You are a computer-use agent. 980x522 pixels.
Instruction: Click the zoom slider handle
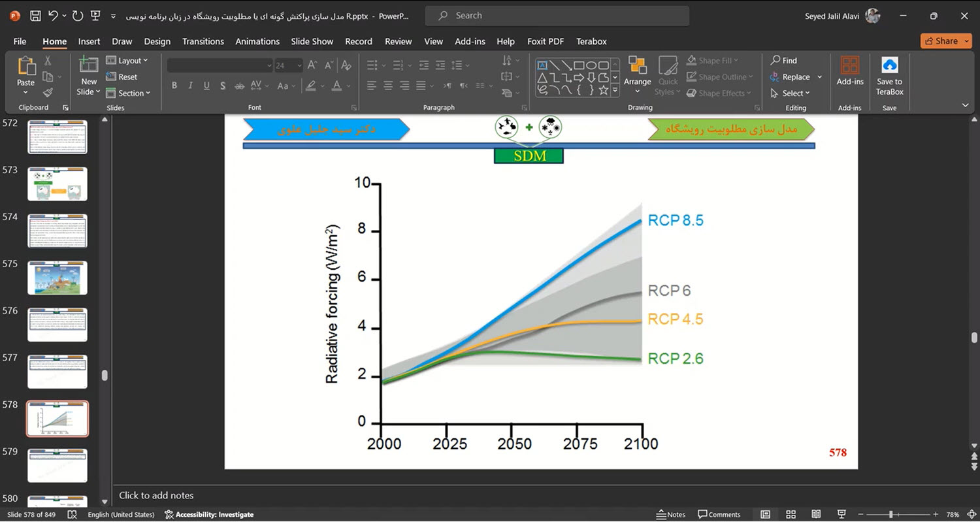(x=890, y=514)
